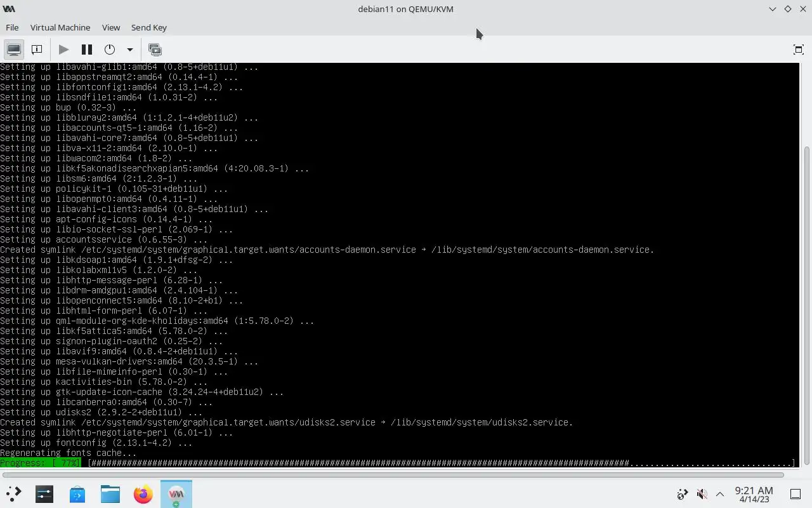
Task: Open the Virtual Machine menu
Action: [60, 27]
